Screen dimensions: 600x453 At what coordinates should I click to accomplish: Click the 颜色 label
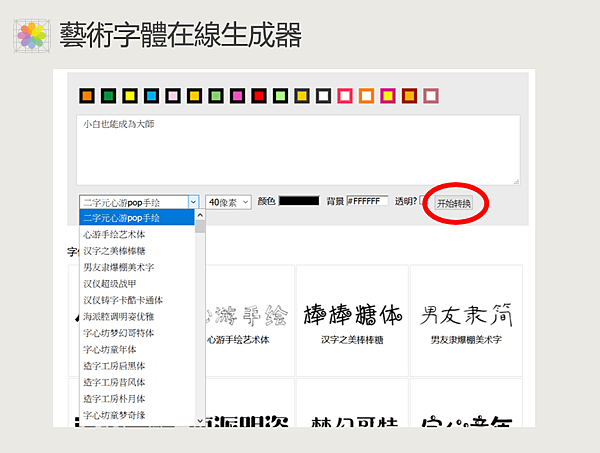pos(266,201)
